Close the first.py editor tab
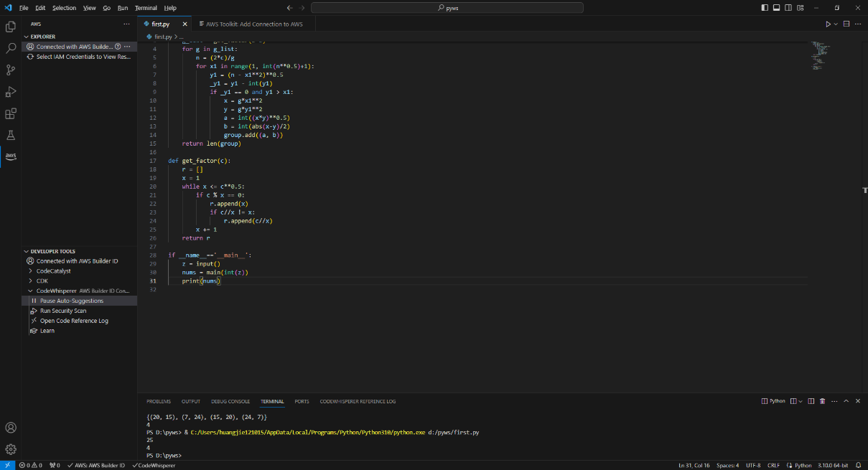The image size is (868, 470). [185, 24]
